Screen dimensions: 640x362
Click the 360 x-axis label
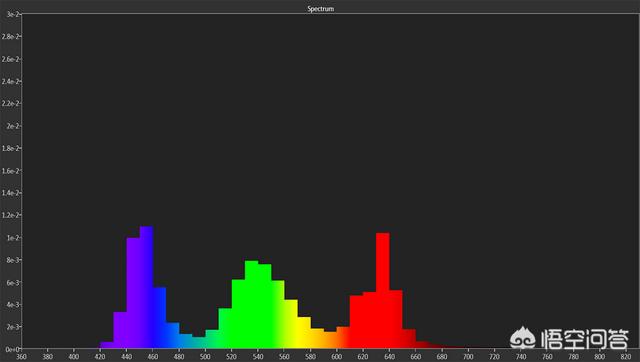[21, 357]
